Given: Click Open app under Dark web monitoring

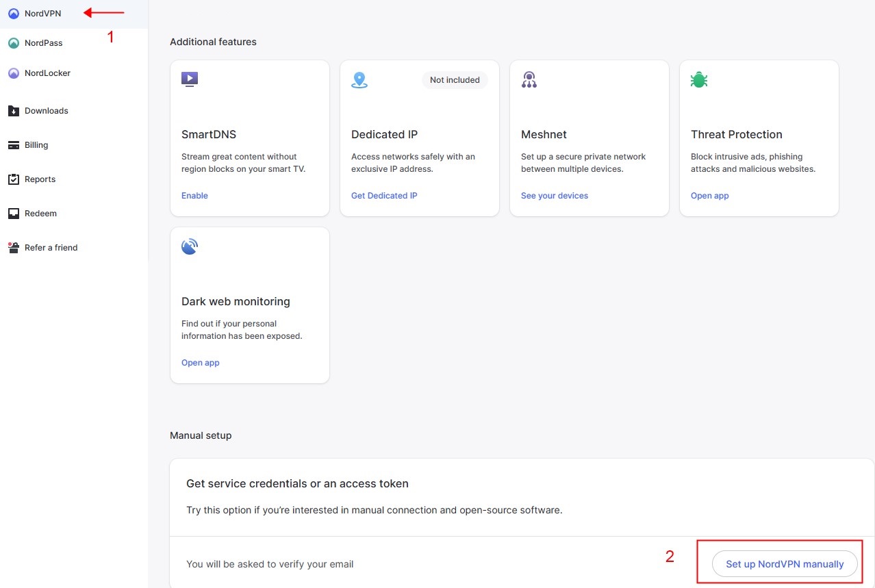Looking at the screenshot, I should 201,363.
